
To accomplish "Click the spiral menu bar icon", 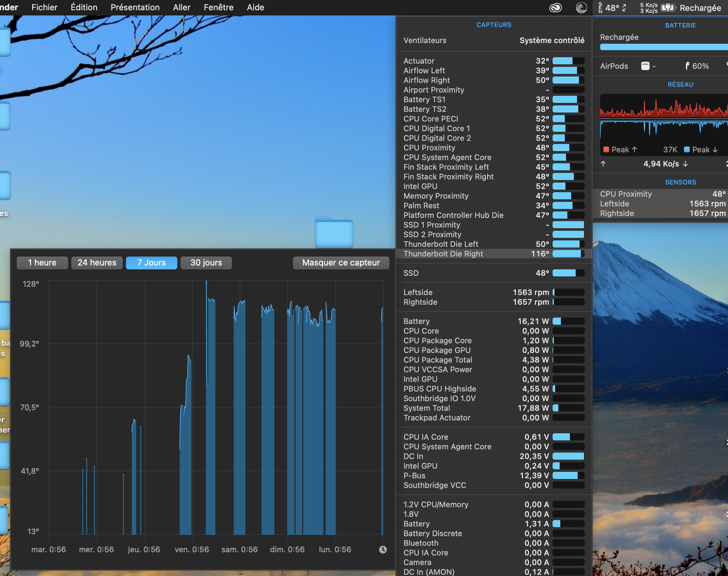I will 581,7.
